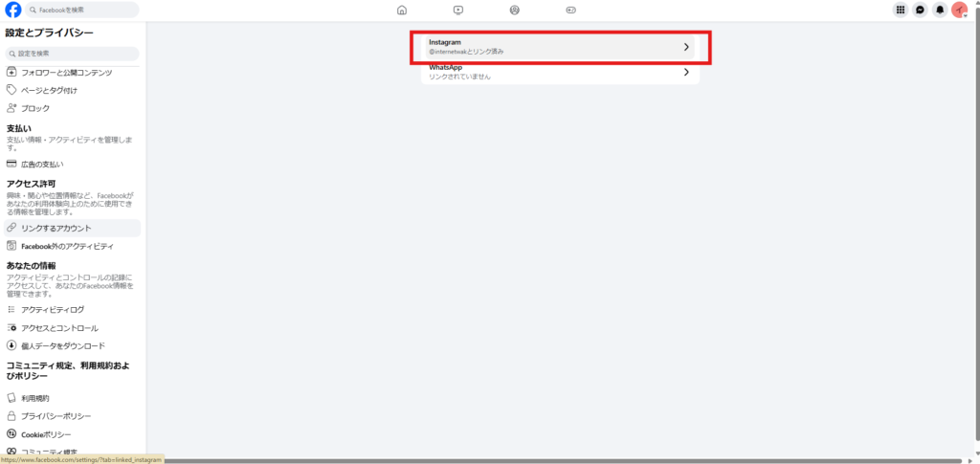Open the Gaming icon in top bar
Screen dimensions: 980x464
[x=570, y=10]
